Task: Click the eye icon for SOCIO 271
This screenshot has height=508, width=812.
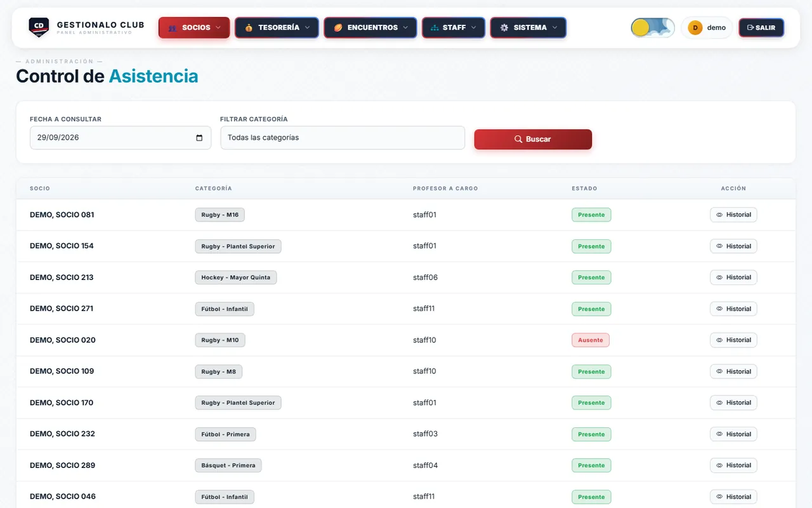Action: pos(719,309)
